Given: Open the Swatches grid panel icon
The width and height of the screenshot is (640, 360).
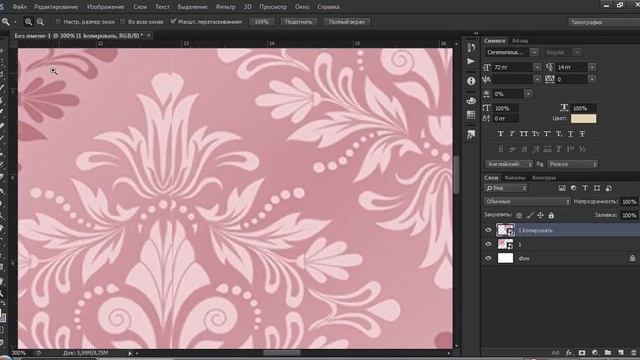Looking at the screenshot, I should (471, 115).
